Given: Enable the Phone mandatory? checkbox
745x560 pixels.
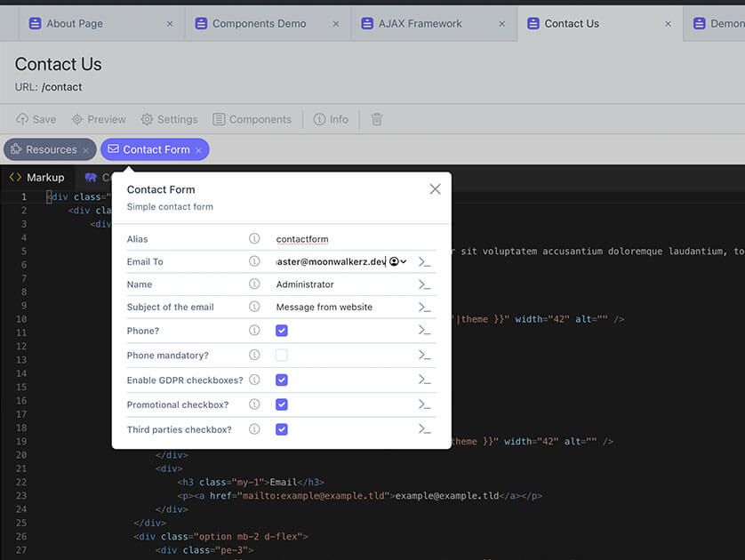Looking at the screenshot, I should point(281,356).
